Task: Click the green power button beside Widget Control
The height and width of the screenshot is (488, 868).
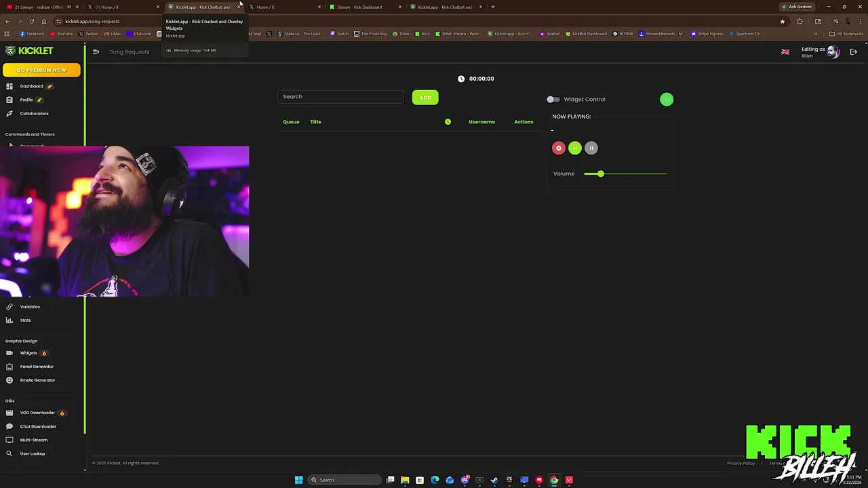Action: tap(667, 100)
